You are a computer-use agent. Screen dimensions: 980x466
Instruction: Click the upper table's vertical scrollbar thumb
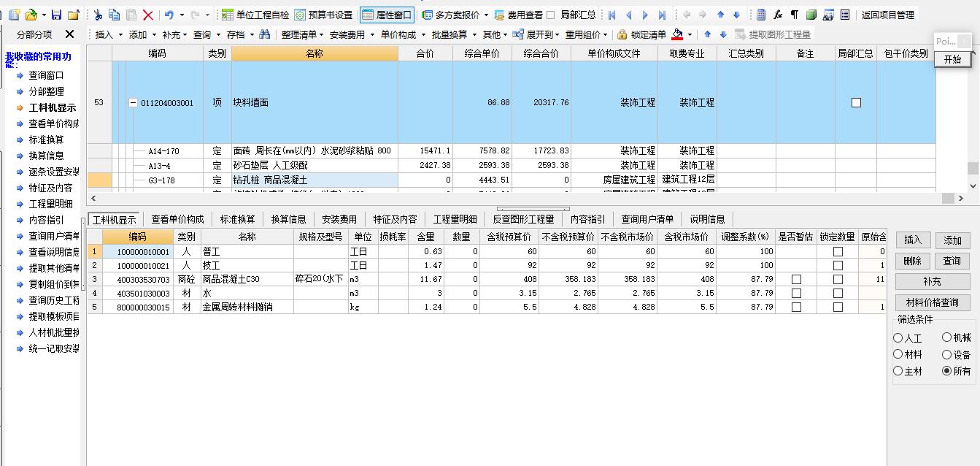973,169
